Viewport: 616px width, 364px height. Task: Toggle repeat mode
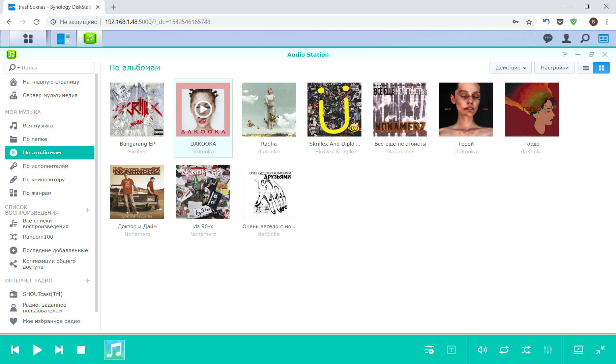pos(504,350)
